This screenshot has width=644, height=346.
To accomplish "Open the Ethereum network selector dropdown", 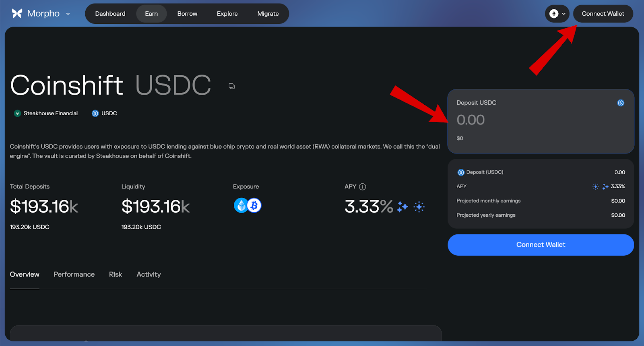I will click(557, 14).
